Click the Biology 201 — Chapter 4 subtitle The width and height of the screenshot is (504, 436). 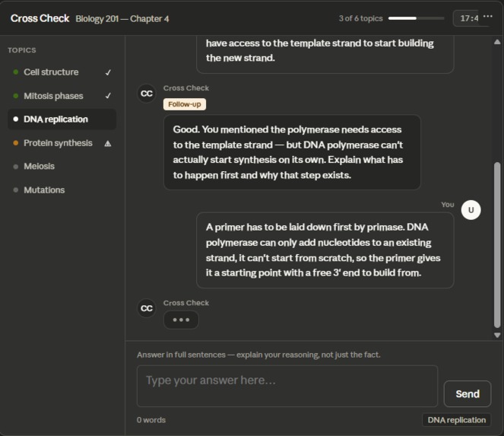[122, 19]
